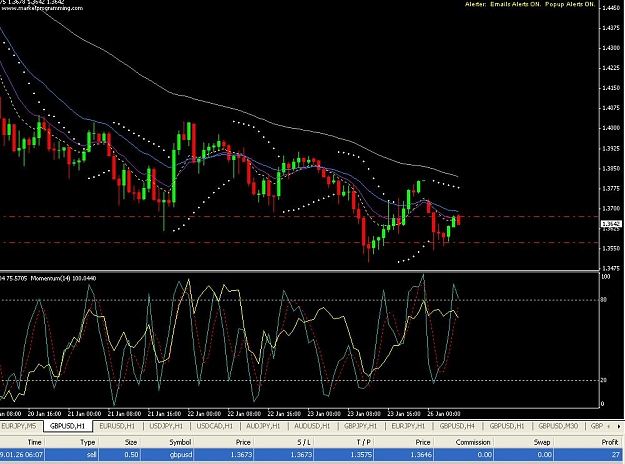This screenshot has width=625, height=464.
Task: Sort trades by the Symbol column header
Action: (167, 442)
